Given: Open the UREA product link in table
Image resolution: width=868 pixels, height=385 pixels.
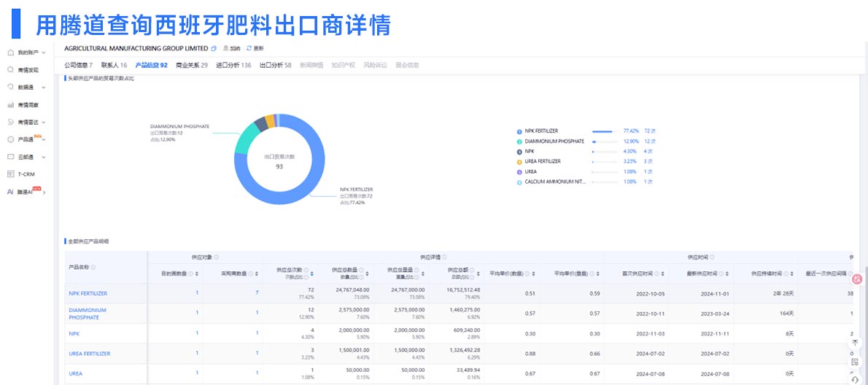Looking at the screenshot, I should tap(75, 373).
